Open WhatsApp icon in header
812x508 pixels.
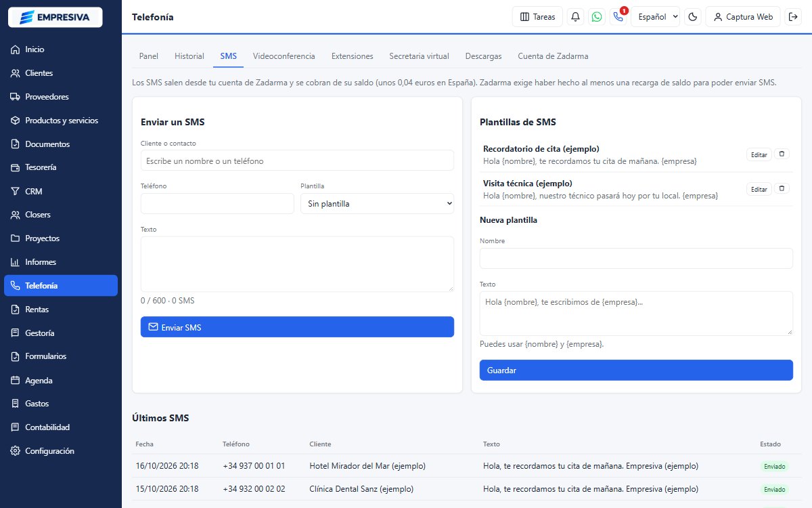597,17
